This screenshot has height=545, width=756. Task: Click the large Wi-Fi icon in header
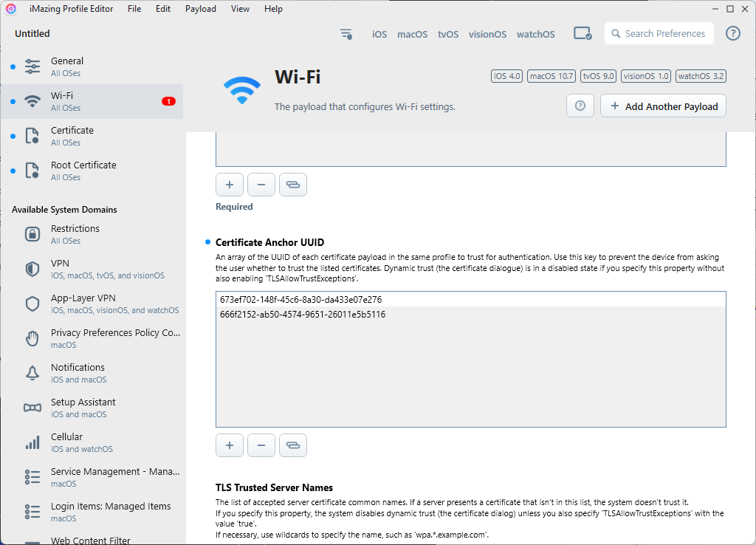[242, 90]
